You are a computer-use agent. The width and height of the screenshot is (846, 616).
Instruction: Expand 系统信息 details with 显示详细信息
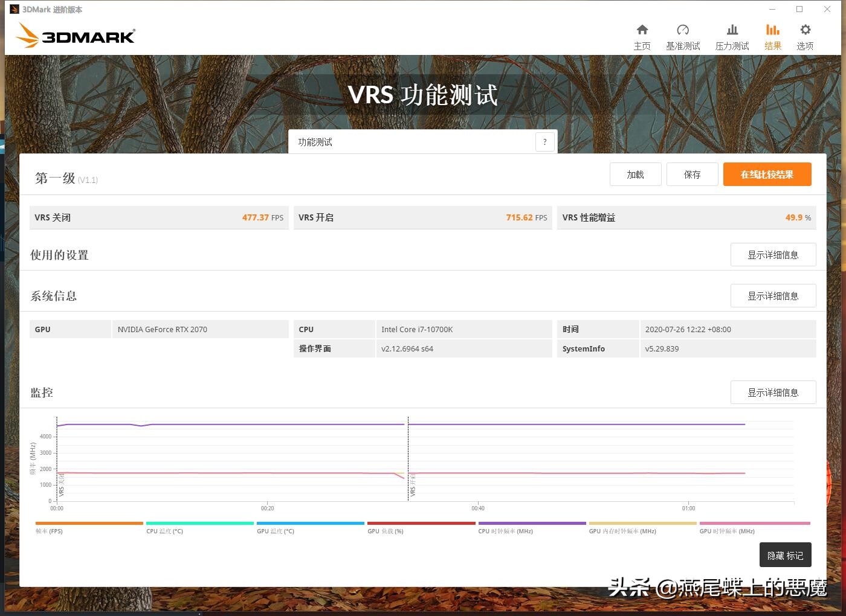[x=773, y=295]
